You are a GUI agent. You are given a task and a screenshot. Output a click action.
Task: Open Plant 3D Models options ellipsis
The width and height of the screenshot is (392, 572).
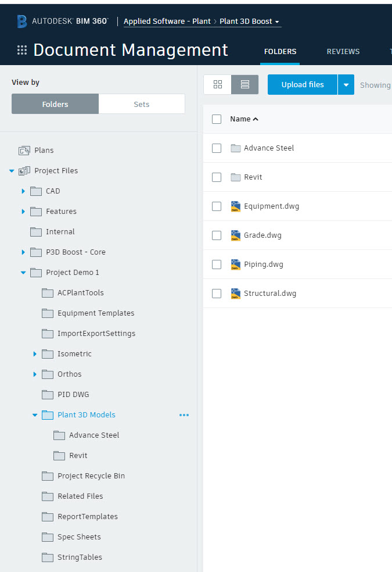(x=184, y=415)
